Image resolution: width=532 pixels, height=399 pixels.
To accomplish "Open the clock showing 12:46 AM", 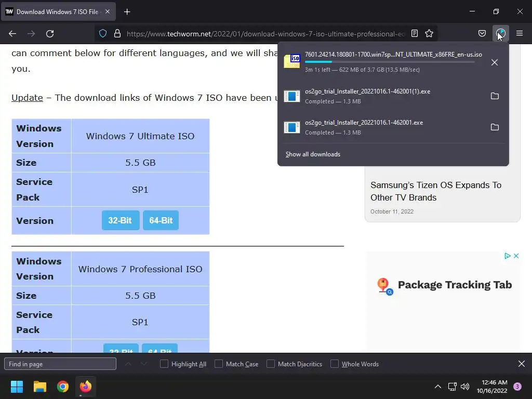I will coord(492,387).
